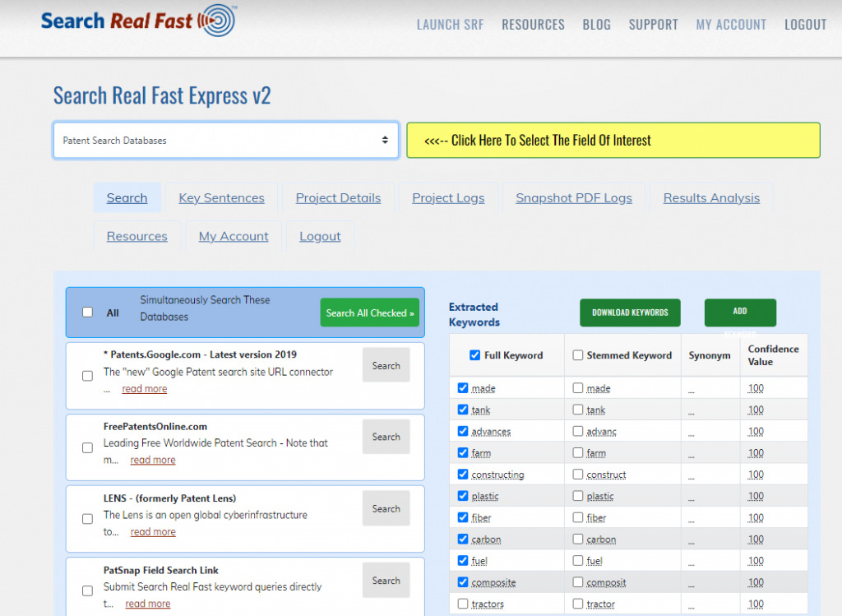Uncheck full keyword 'fuel' checkbox
The image size is (842, 616).
(x=463, y=560)
